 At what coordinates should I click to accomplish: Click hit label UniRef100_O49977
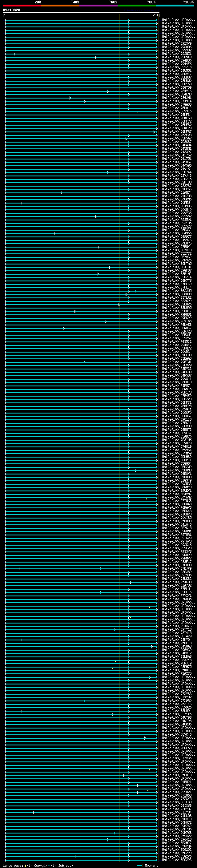177,236
